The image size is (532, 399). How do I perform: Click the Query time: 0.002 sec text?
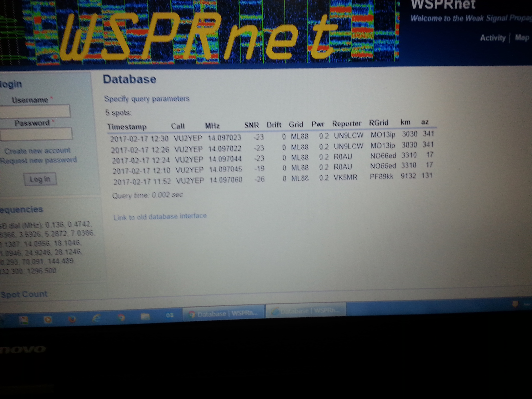tap(148, 195)
